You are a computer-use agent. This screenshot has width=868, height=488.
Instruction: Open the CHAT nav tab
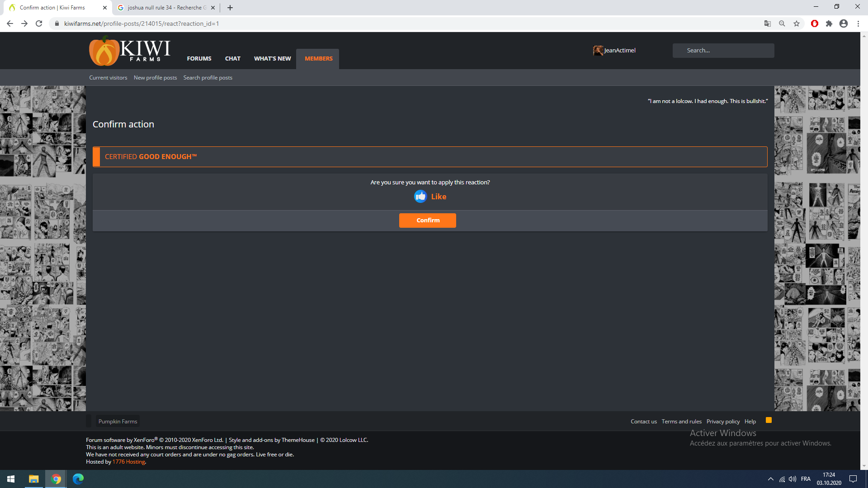tap(232, 59)
